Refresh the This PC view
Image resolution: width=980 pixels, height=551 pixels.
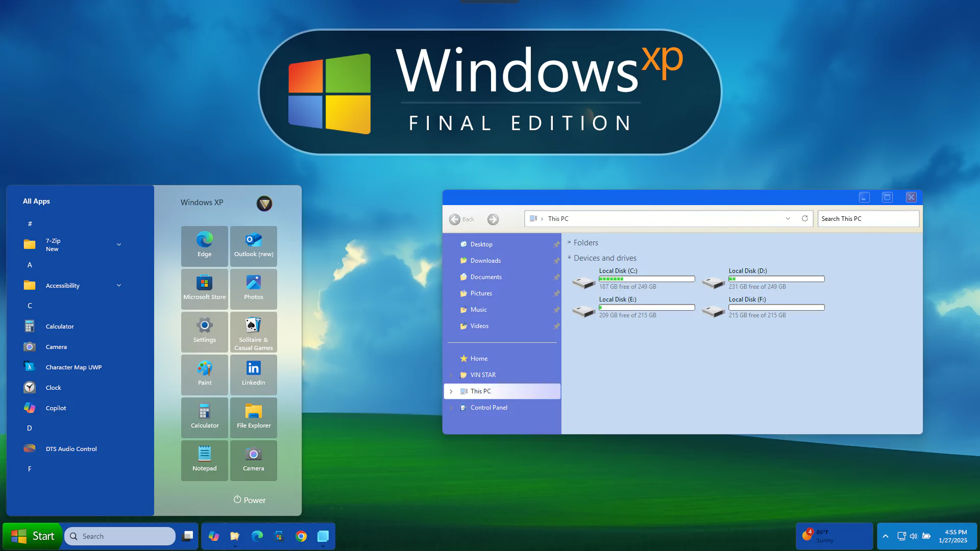click(x=805, y=218)
